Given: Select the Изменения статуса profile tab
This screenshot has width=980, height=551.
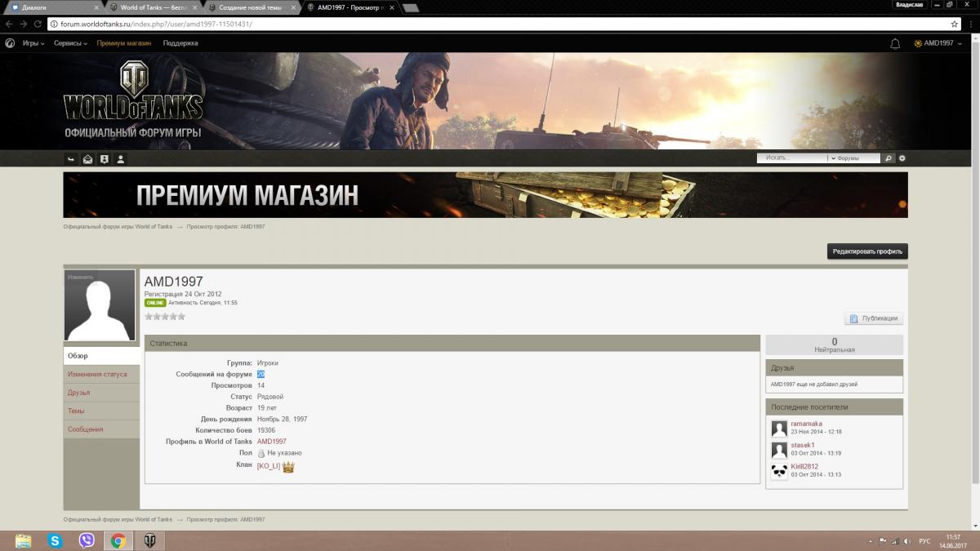Looking at the screenshot, I should (101, 374).
